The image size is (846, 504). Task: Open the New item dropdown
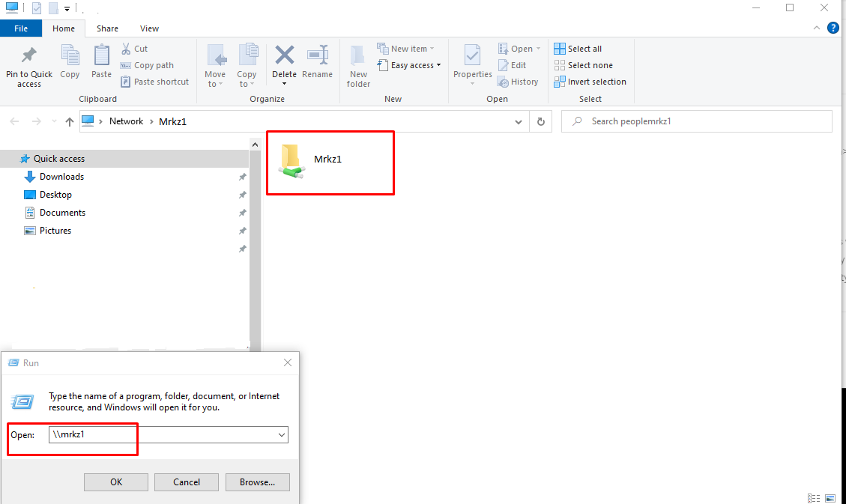pyautogui.click(x=405, y=49)
